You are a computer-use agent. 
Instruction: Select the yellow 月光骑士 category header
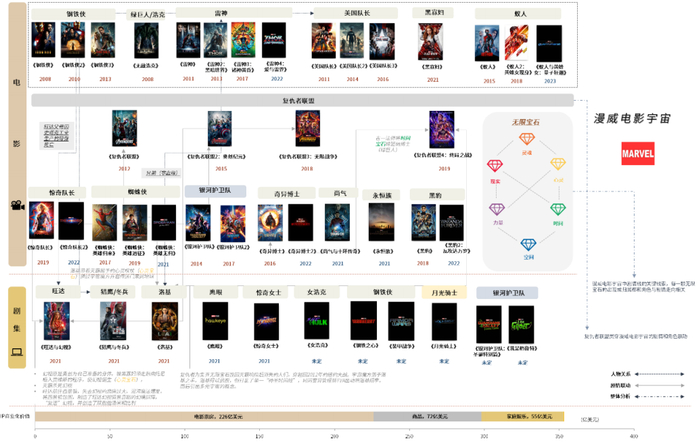[444, 293]
